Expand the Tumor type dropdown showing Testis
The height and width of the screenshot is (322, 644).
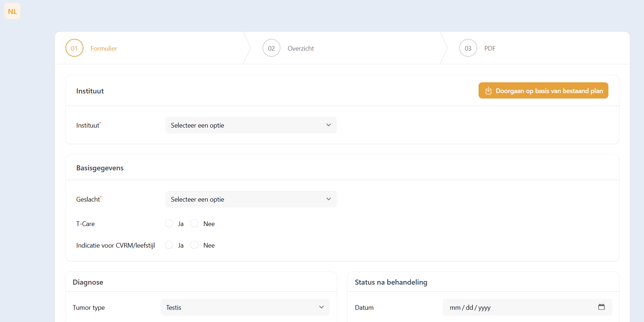click(245, 307)
